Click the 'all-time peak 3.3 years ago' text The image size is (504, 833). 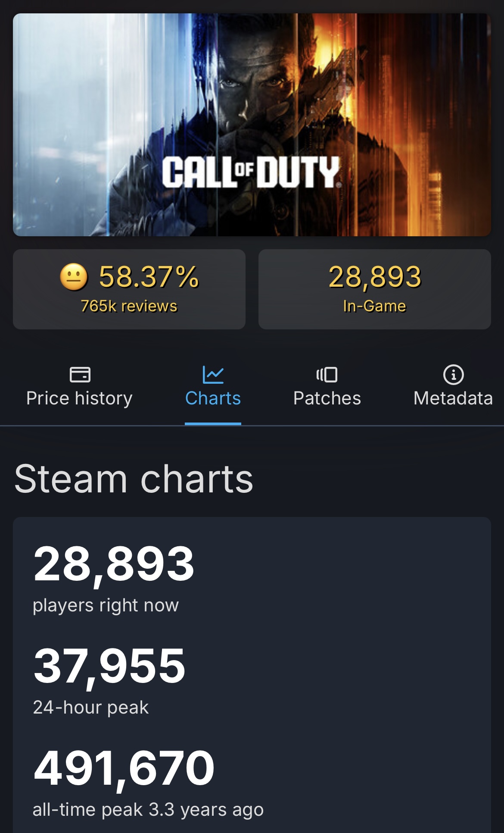[148, 810]
